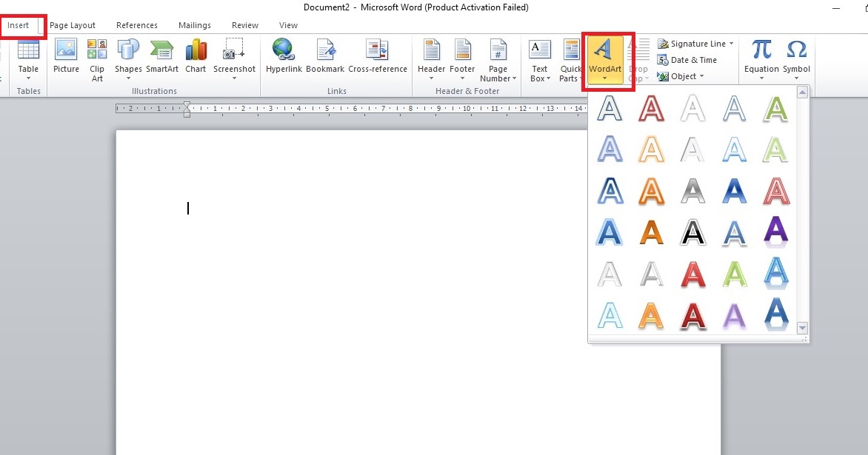The image size is (868, 455).
Task: Pick the tilted gray 3D WordArt style
Action: tap(651, 274)
